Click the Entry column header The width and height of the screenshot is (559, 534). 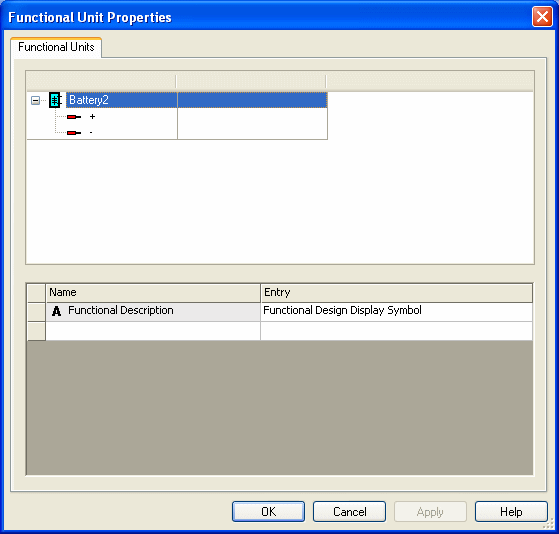pos(396,293)
